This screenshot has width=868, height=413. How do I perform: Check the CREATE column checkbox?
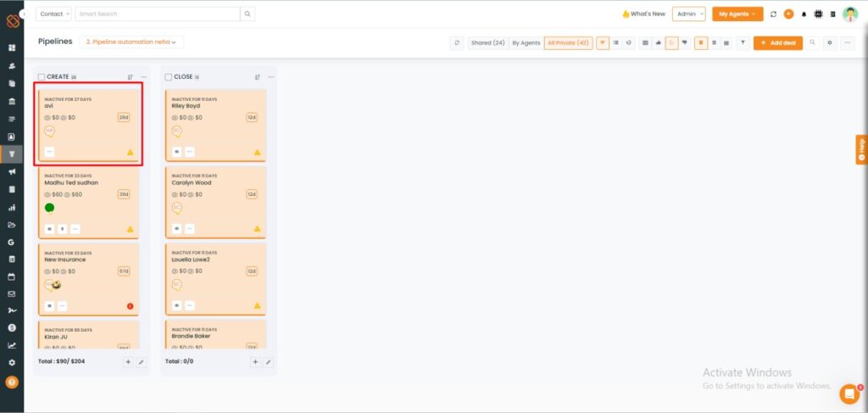click(x=42, y=77)
